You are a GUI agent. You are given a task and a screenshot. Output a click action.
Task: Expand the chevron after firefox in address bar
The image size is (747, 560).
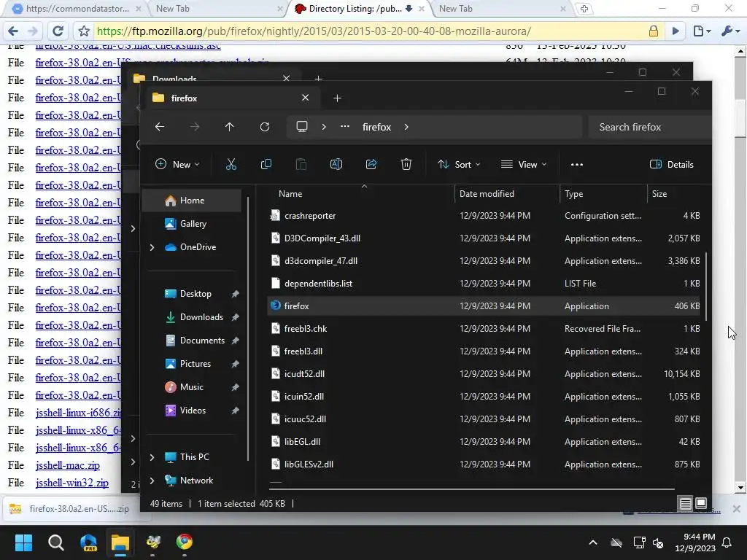pyautogui.click(x=406, y=127)
